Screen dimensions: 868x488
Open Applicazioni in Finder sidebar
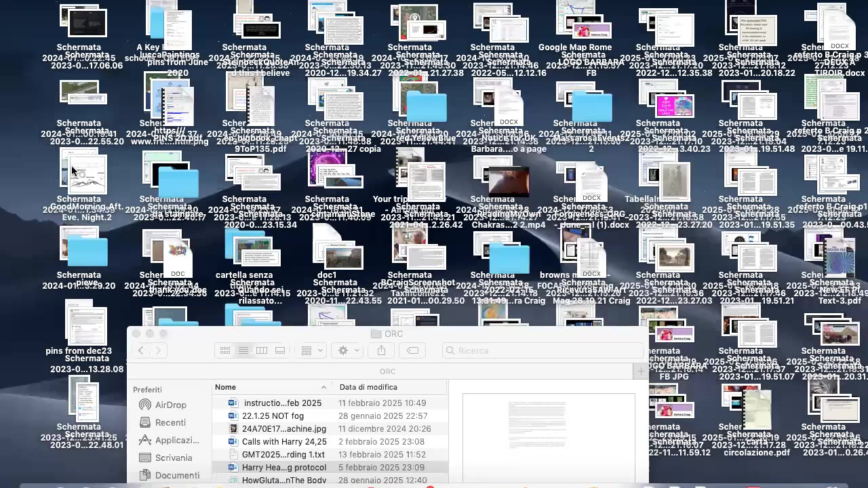point(170,440)
